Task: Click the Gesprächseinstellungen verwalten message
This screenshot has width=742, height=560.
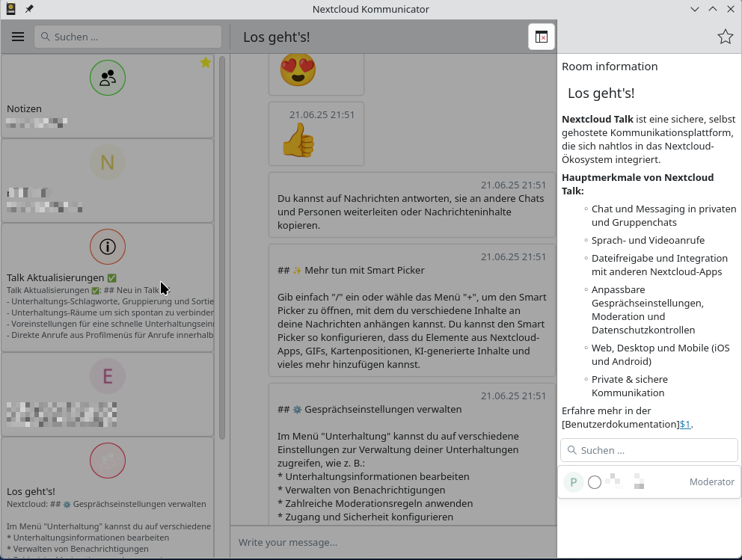Action: (x=411, y=454)
